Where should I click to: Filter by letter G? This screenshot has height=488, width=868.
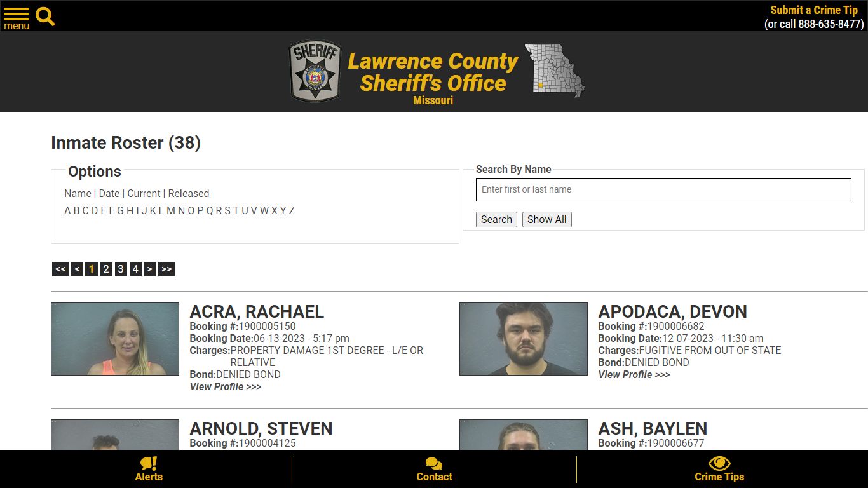point(120,210)
